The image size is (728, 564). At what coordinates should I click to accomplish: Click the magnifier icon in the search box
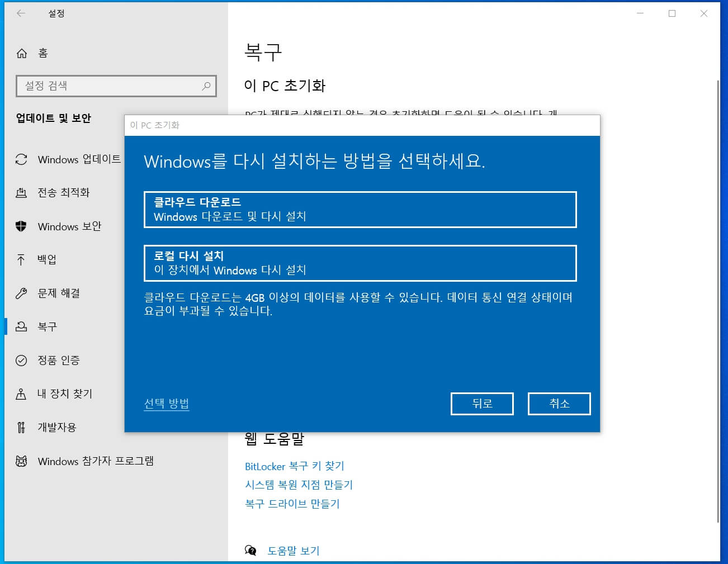tap(206, 86)
